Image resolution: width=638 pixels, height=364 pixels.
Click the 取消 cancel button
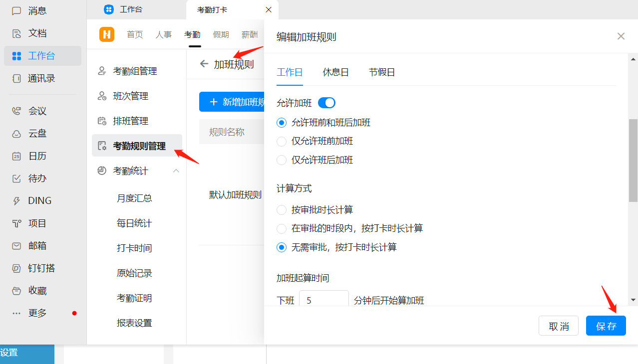pos(558,326)
